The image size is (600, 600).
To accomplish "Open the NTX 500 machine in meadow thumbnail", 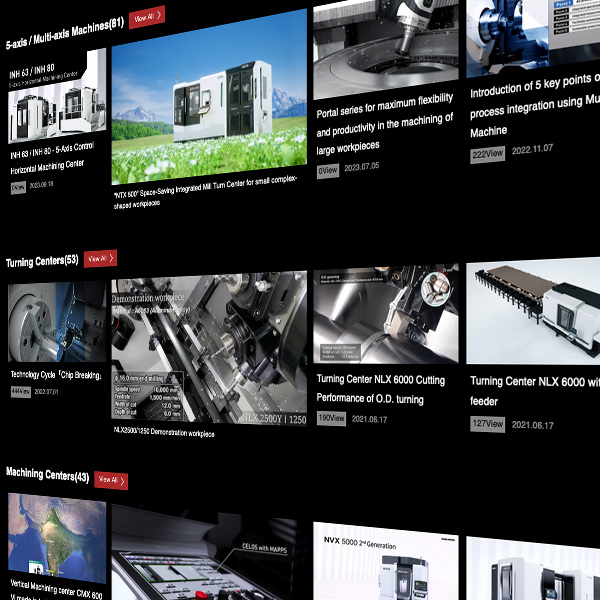I will coord(209,97).
